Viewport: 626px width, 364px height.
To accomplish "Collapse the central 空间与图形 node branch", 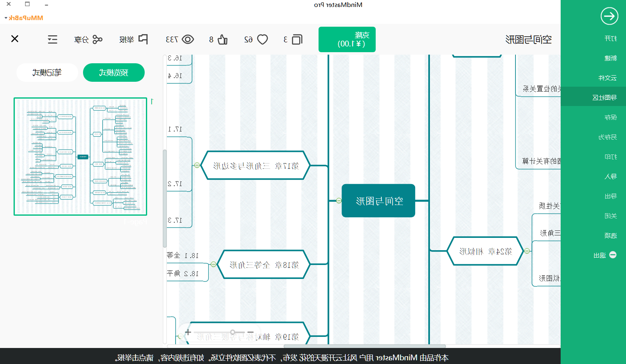I will coord(339,200).
